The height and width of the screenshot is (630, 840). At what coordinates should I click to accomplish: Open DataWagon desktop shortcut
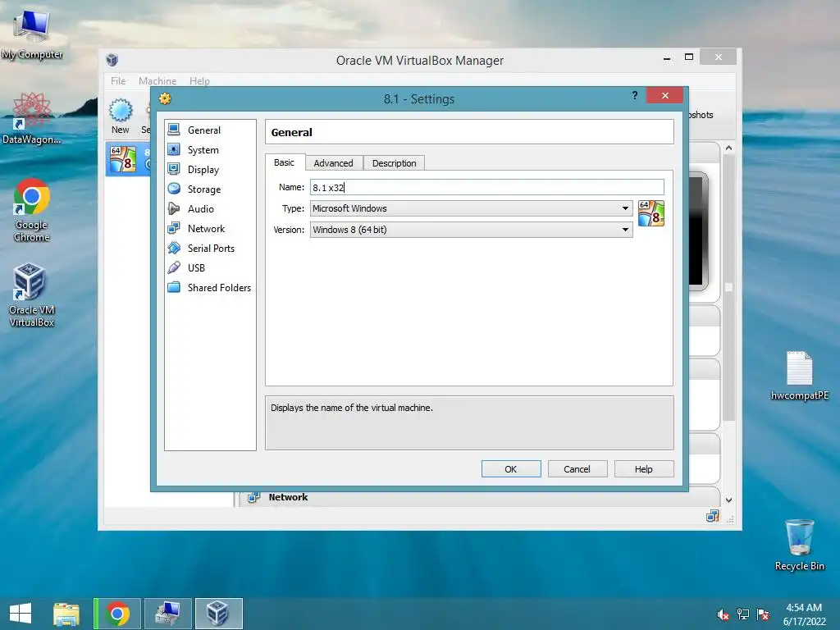(x=32, y=118)
